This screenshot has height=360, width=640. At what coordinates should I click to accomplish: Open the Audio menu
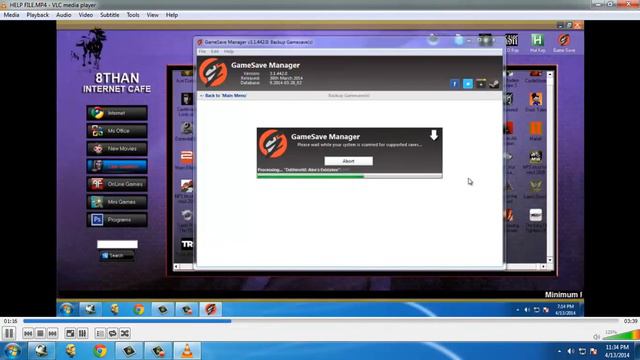63,15
